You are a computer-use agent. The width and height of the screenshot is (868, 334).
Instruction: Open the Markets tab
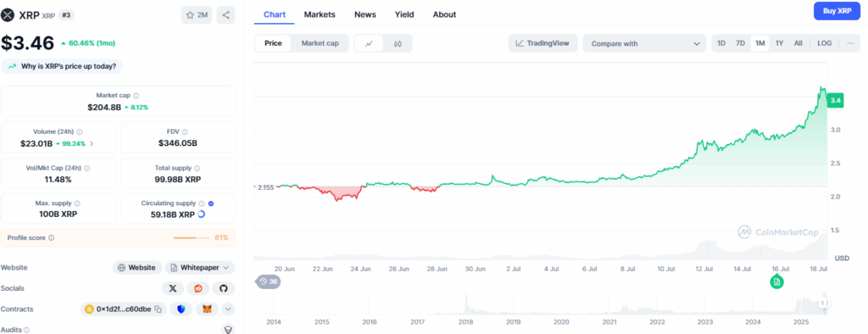[320, 14]
